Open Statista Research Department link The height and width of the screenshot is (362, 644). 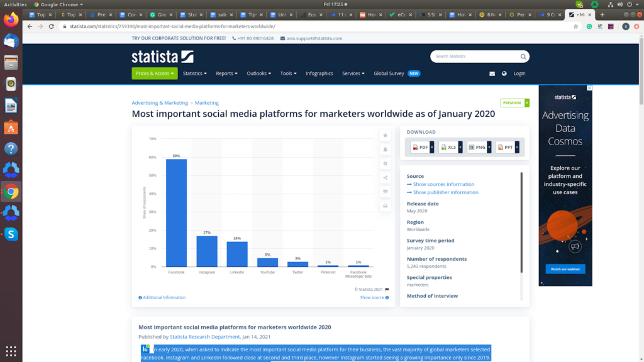pos(204,337)
